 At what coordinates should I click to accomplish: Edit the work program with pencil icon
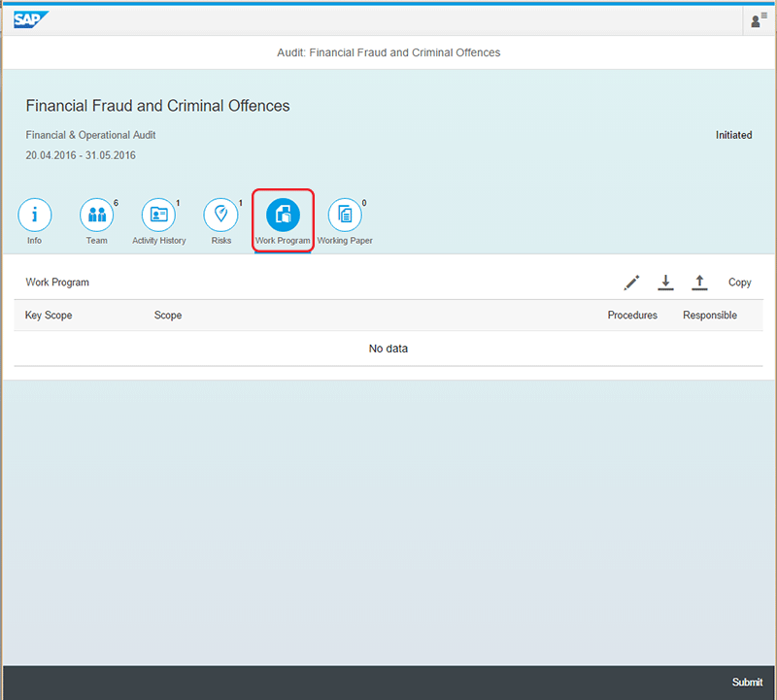631,283
